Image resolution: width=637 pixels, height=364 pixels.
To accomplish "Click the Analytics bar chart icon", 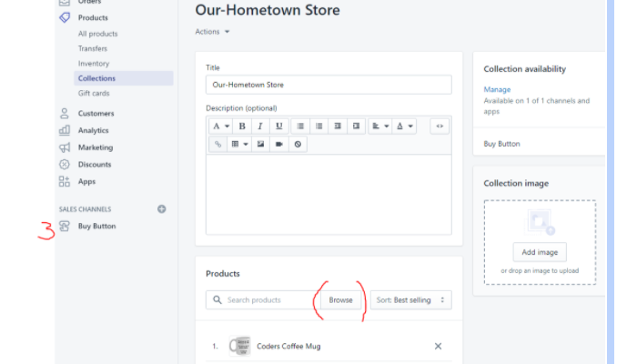I will pos(65,130).
